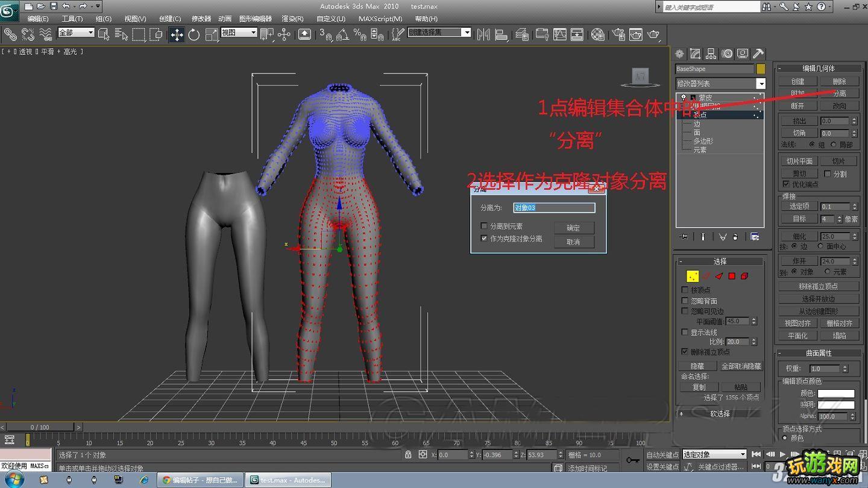Click the Render teapot icon at toolbar end
Image resolution: width=868 pixels, height=488 pixels.
(653, 34)
